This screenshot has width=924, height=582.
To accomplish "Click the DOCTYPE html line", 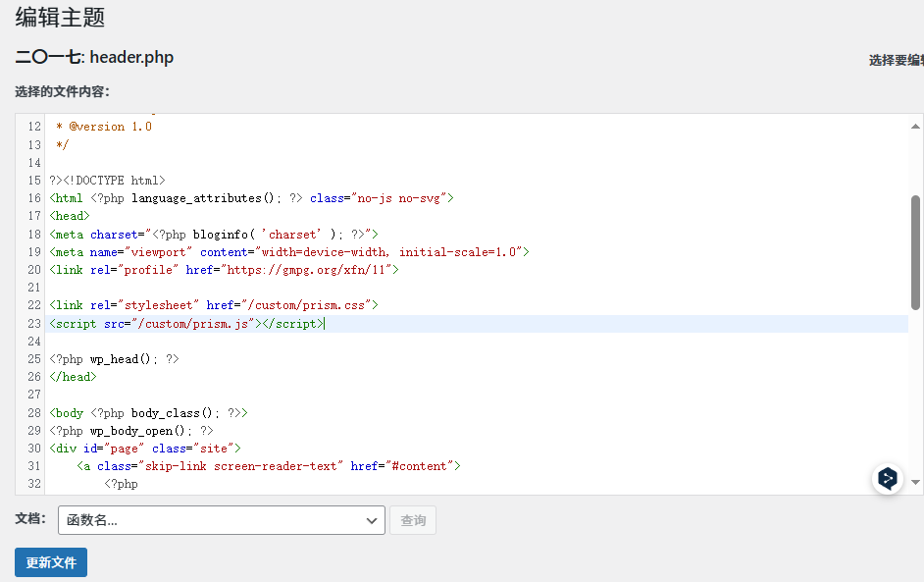I will [107, 181].
